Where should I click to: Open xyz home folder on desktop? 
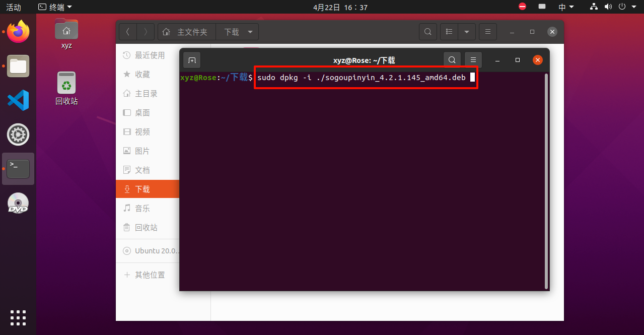[66, 34]
